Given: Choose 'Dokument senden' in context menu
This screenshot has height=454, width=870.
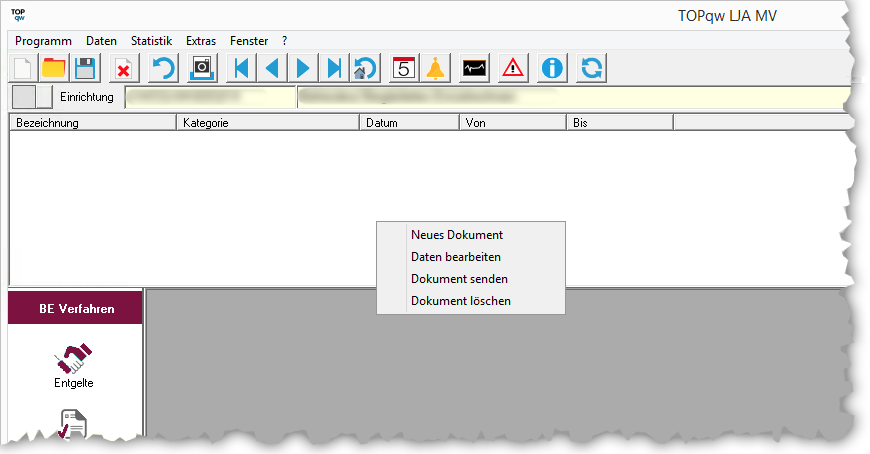Looking at the screenshot, I should [x=459, y=279].
